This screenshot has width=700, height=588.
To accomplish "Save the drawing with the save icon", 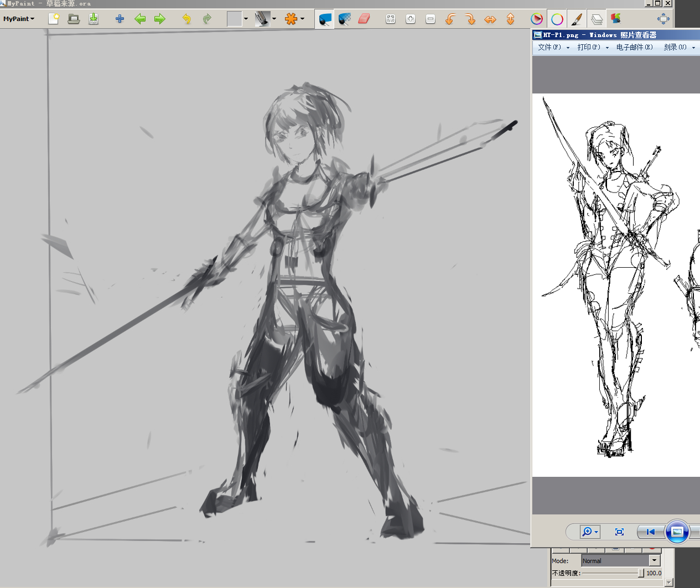I will coord(94,19).
